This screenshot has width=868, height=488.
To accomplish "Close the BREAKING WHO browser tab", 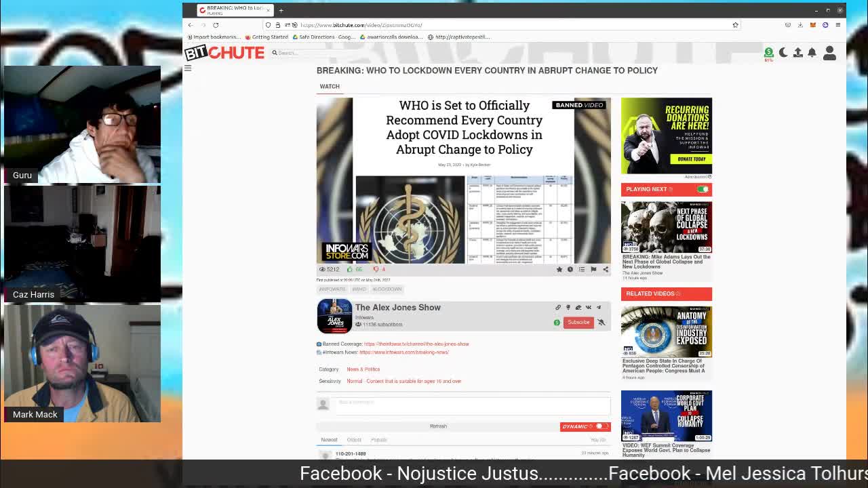I will pyautogui.click(x=268, y=10).
